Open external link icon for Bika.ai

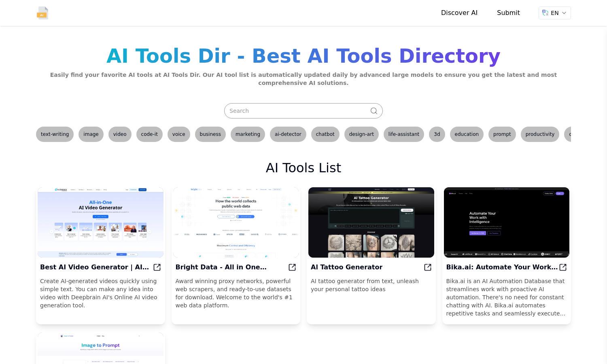(x=563, y=267)
